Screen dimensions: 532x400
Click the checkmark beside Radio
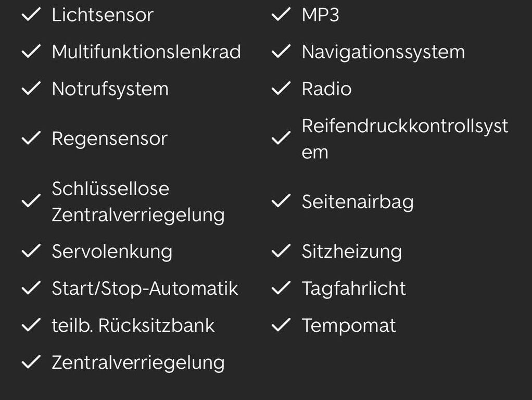281,89
